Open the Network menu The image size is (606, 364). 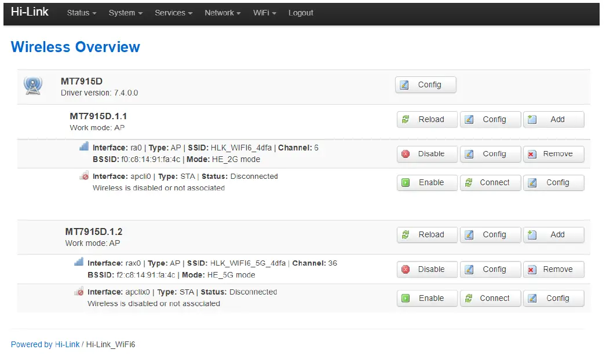click(x=222, y=13)
